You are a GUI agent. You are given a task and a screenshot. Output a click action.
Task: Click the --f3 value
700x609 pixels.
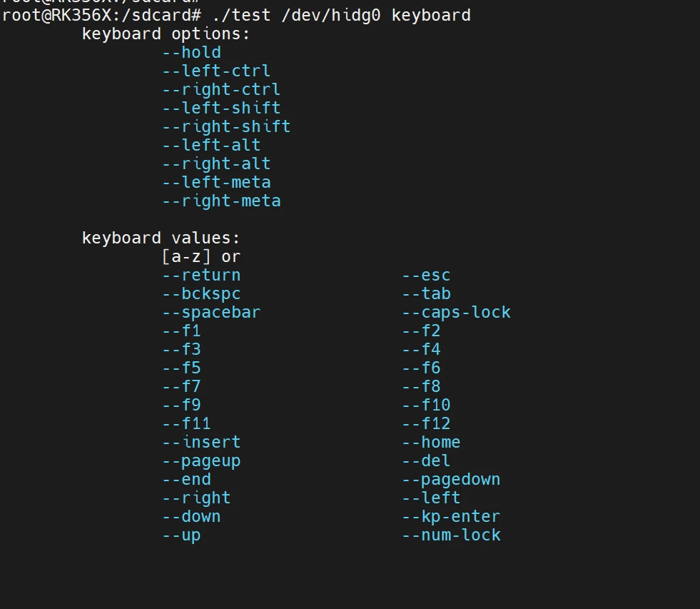[x=181, y=349]
